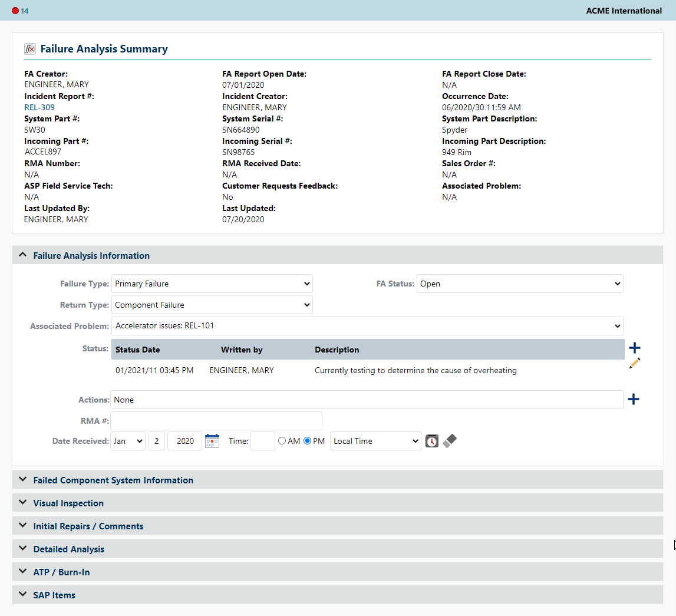Click the Failure Analysis Summary fx icon
This screenshot has width=676, height=616.
tap(29, 49)
